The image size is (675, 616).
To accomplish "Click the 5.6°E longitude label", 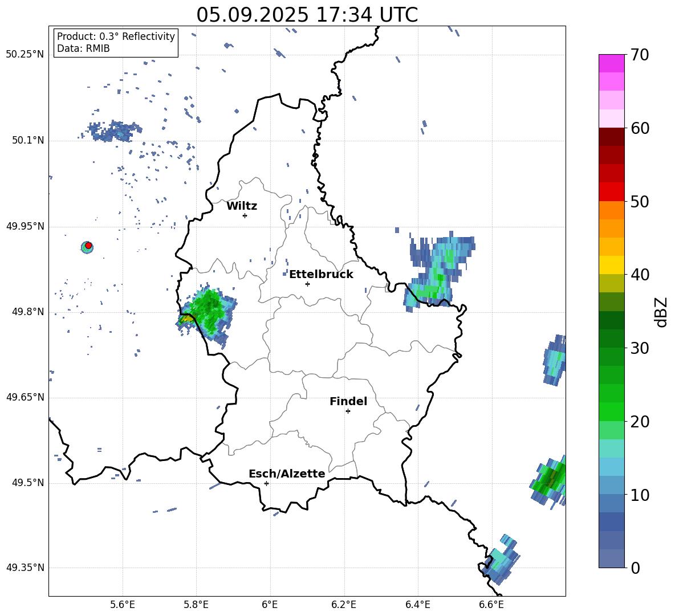I will [x=123, y=605].
